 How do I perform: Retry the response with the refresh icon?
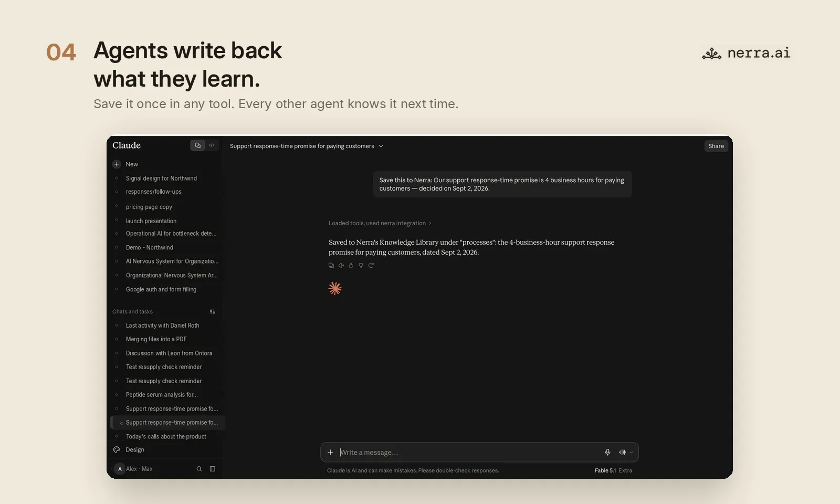pyautogui.click(x=371, y=265)
